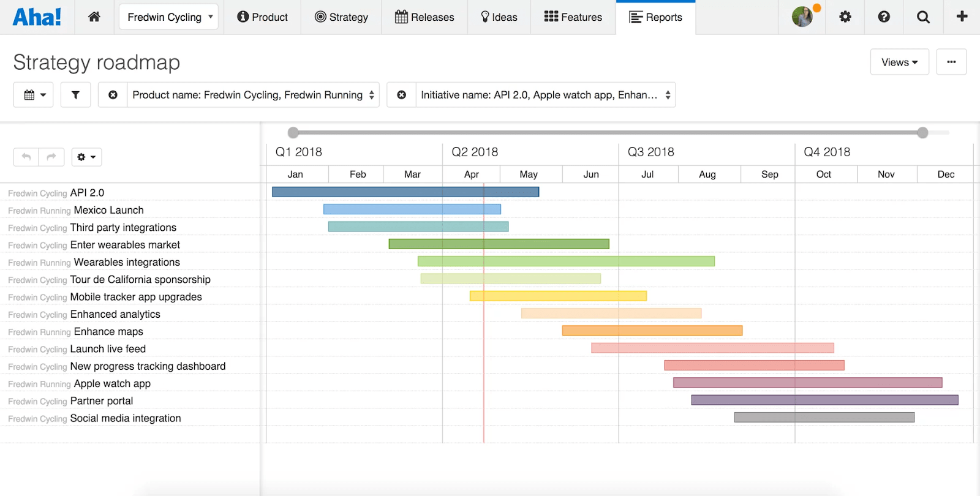Select the Third party integrations bar
Image resolution: width=980 pixels, height=496 pixels.
coord(418,227)
